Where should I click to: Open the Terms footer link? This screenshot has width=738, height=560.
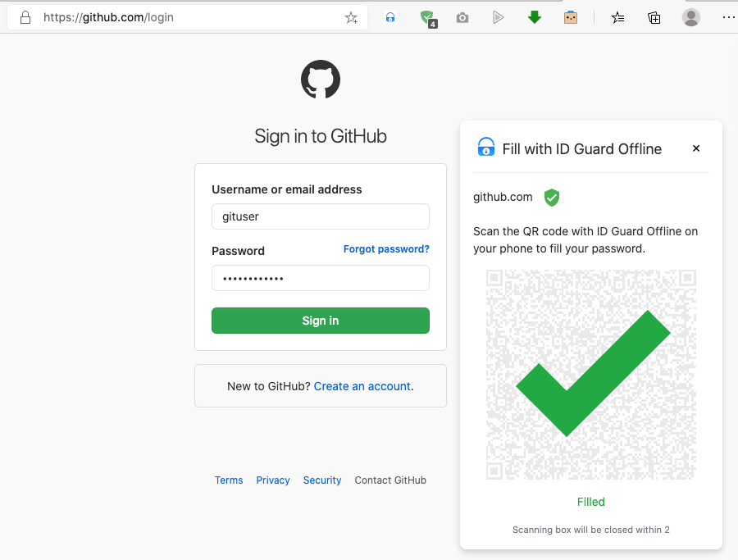[229, 480]
